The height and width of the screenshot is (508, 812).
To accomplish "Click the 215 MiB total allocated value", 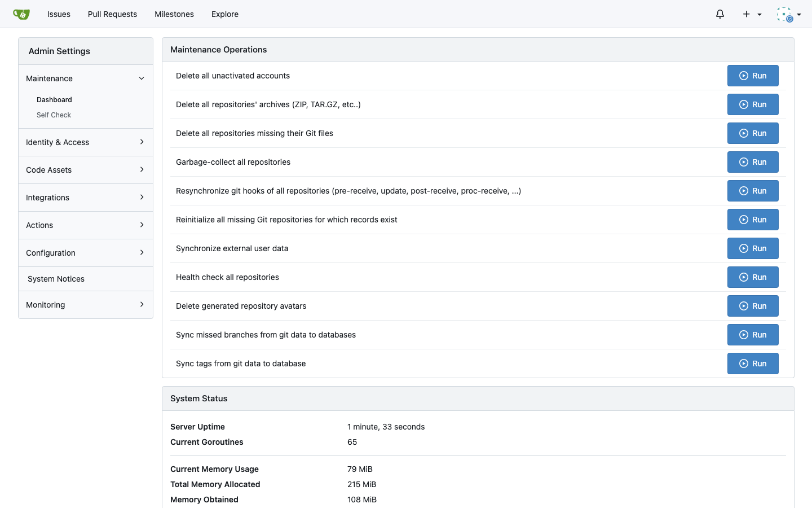I will pyautogui.click(x=362, y=484).
